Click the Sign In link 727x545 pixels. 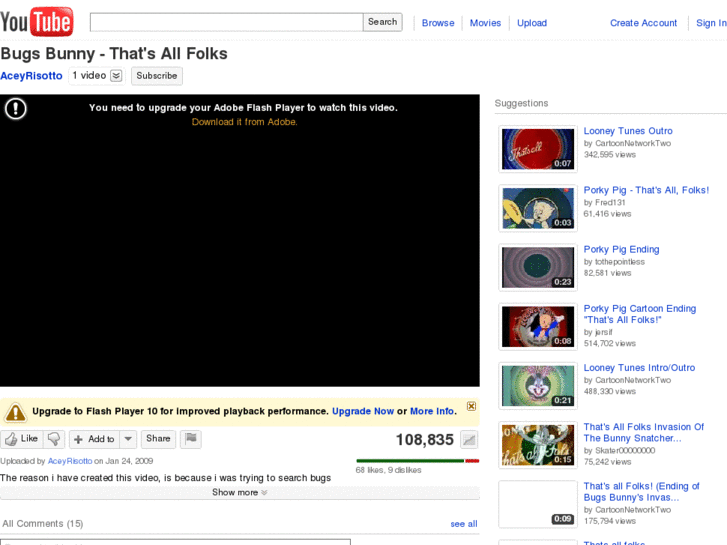pyautogui.click(x=711, y=23)
